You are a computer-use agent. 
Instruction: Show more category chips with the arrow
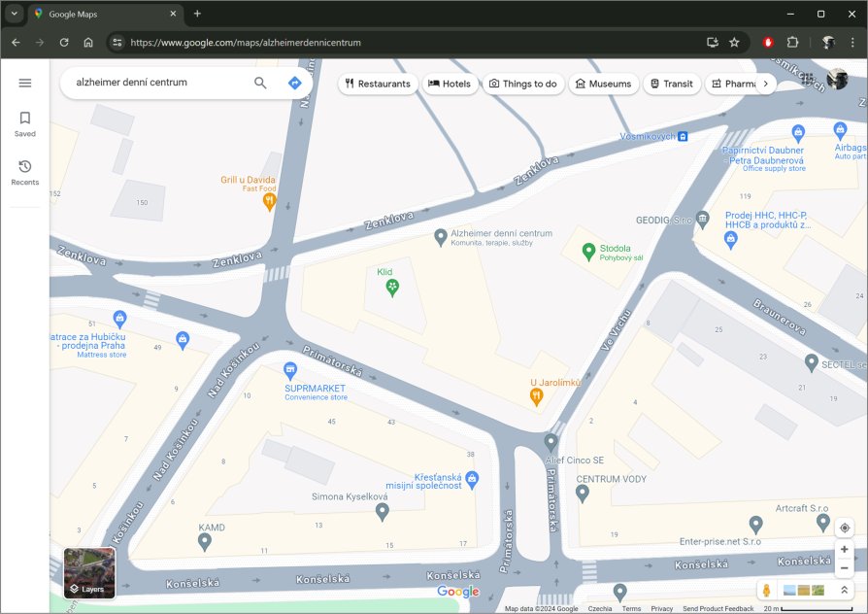(766, 84)
